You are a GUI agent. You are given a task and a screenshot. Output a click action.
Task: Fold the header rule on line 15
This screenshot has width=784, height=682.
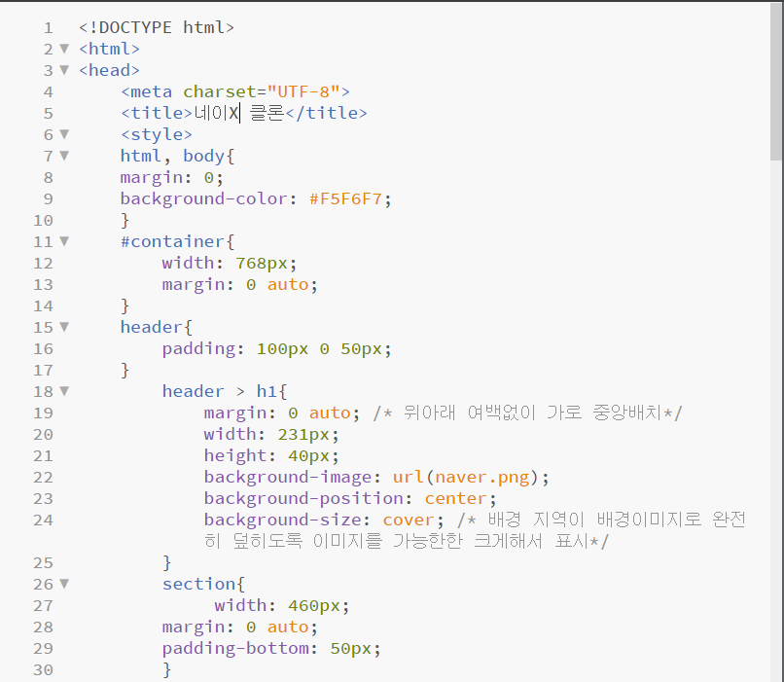[x=64, y=327]
